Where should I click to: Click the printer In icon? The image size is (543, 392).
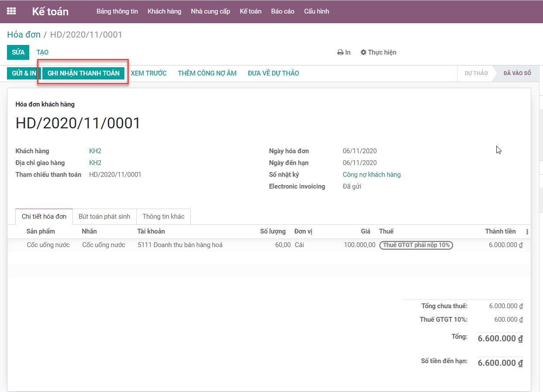pos(344,52)
